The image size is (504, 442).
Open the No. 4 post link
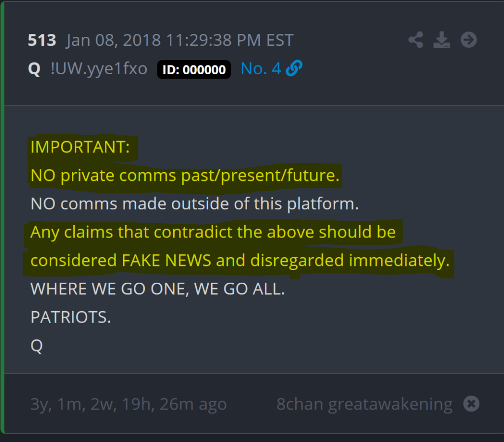[260, 69]
